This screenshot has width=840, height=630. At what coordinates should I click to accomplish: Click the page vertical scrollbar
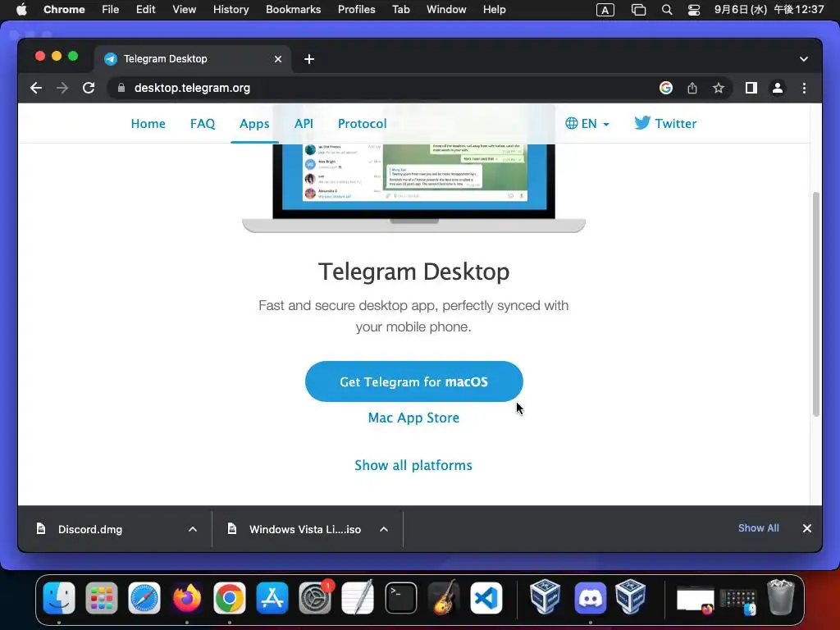(816, 304)
